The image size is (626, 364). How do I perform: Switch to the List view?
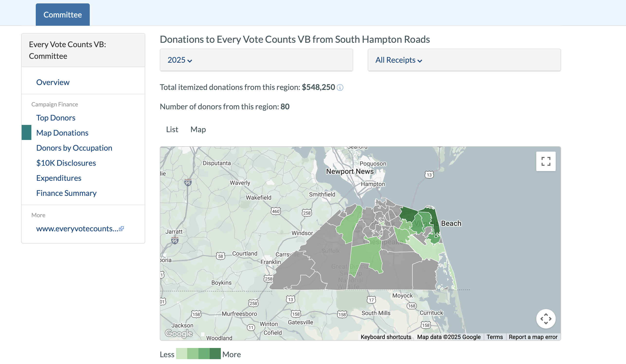click(172, 129)
